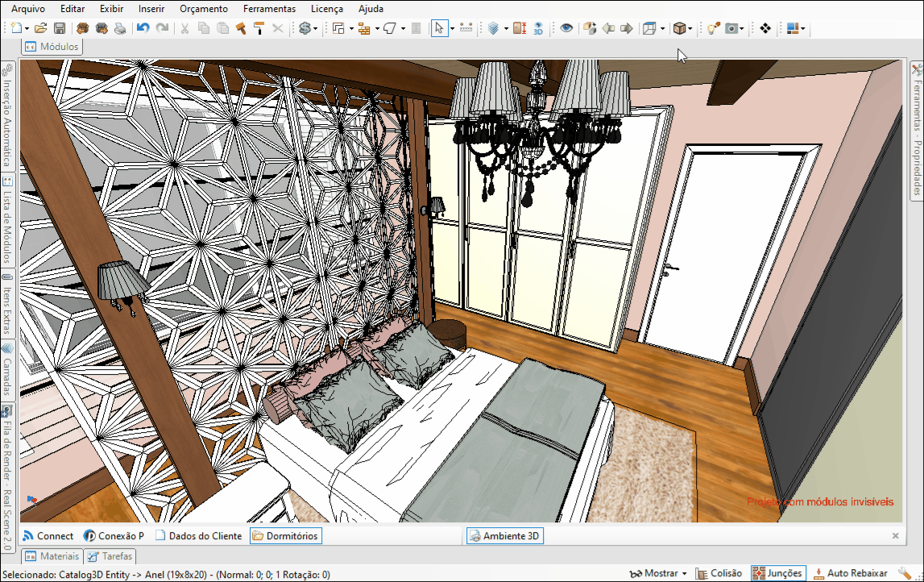
Task: Click the left arrow previous view icon
Action: 608,28
